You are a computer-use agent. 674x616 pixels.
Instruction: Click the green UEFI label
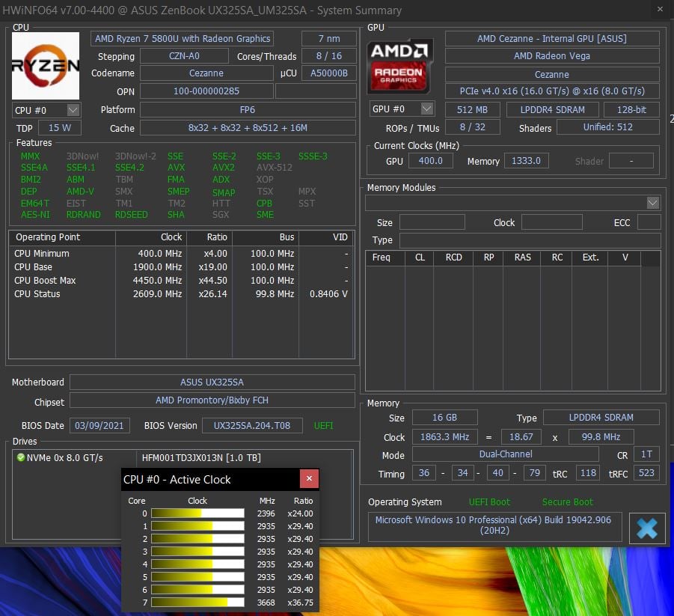(323, 425)
